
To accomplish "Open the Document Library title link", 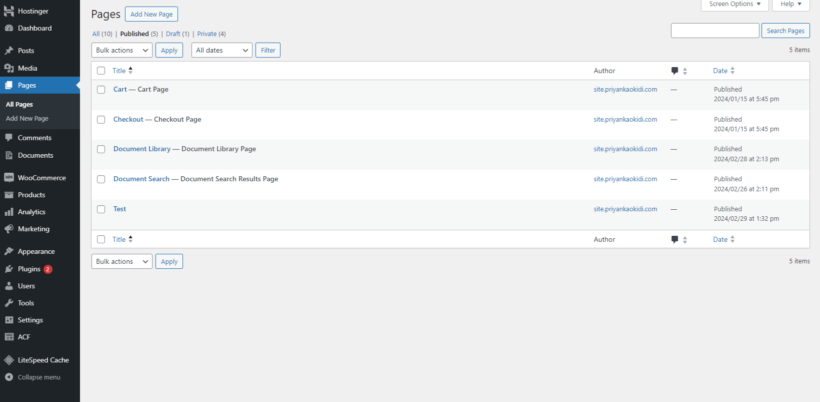I will 142,149.
